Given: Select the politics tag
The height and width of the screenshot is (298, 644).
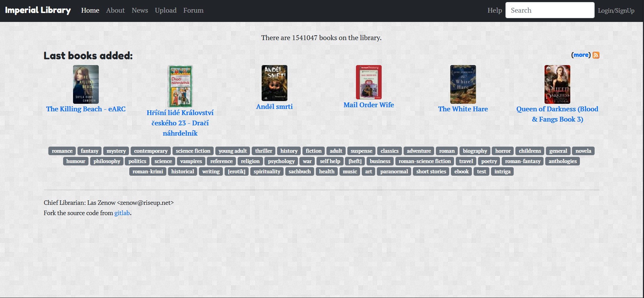Looking at the screenshot, I should pos(137,161).
